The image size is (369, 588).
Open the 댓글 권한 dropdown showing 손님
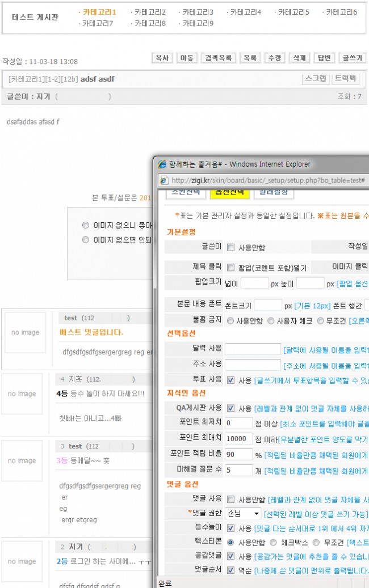click(243, 514)
